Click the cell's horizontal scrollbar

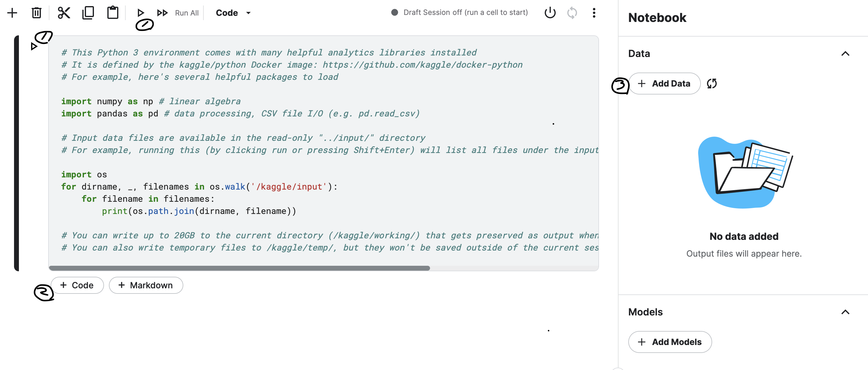coord(239,268)
